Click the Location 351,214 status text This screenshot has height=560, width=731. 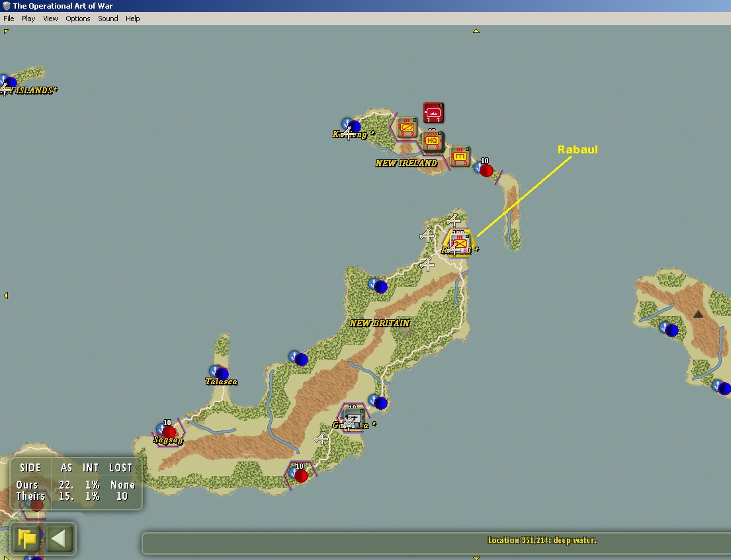[542, 540]
